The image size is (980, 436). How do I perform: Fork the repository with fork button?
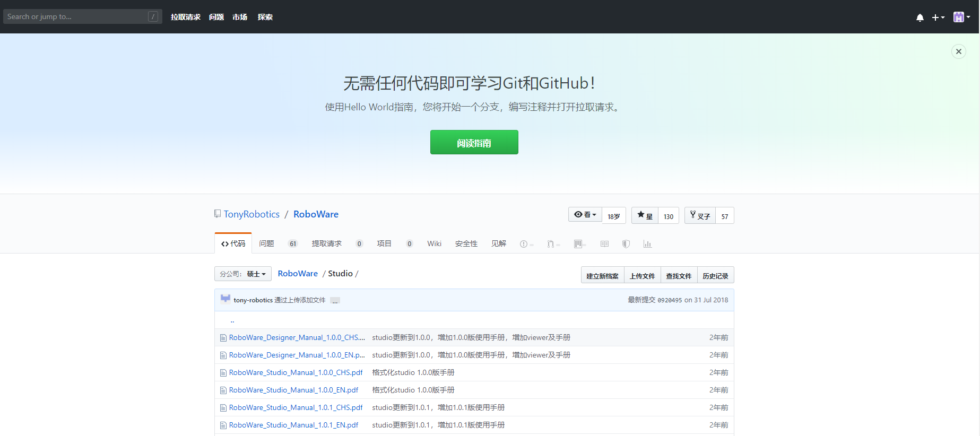(x=700, y=215)
